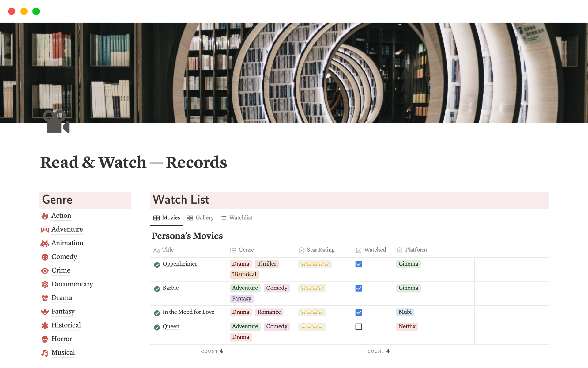
Task: Click the Musical note icon
Action: click(x=45, y=352)
